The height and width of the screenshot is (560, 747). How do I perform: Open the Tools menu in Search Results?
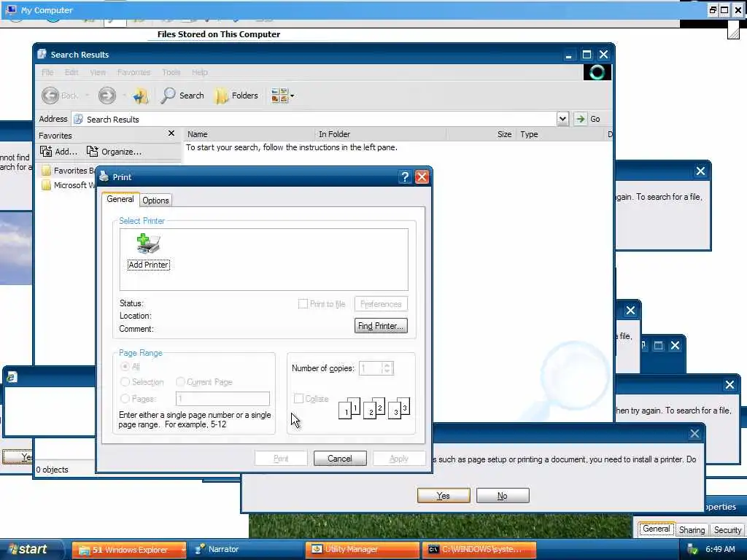point(171,72)
